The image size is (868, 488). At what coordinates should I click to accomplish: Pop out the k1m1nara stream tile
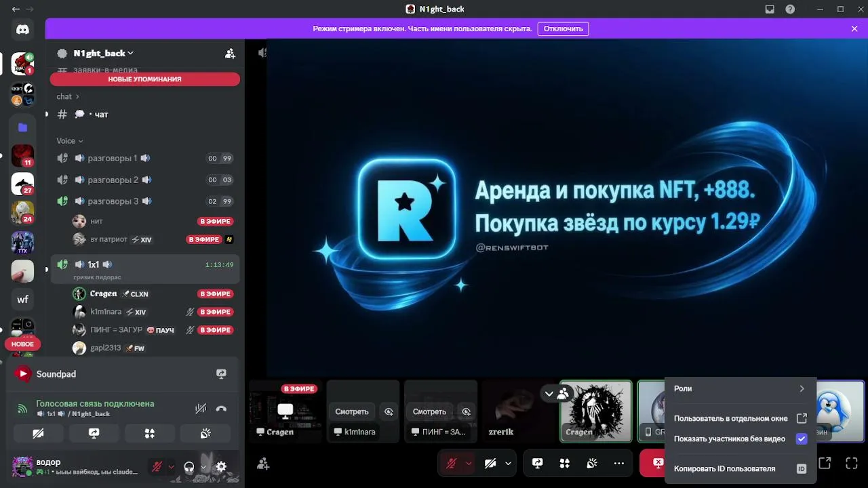point(389,411)
